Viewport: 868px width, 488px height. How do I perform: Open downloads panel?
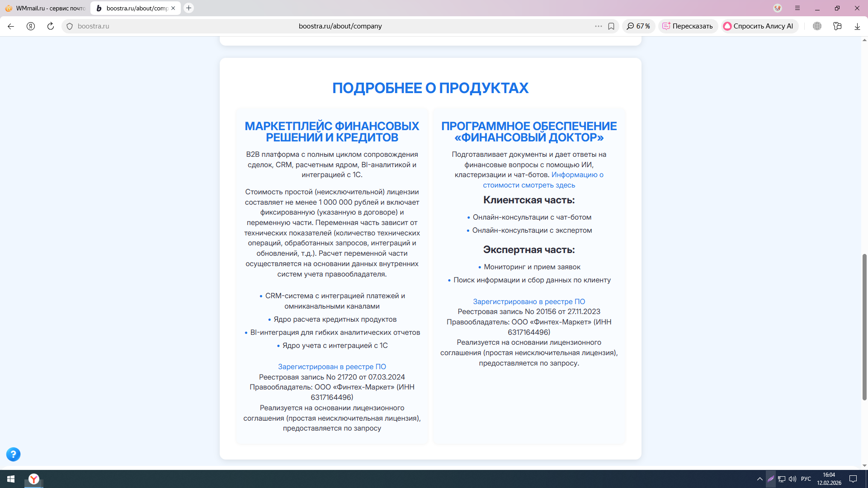(x=857, y=26)
